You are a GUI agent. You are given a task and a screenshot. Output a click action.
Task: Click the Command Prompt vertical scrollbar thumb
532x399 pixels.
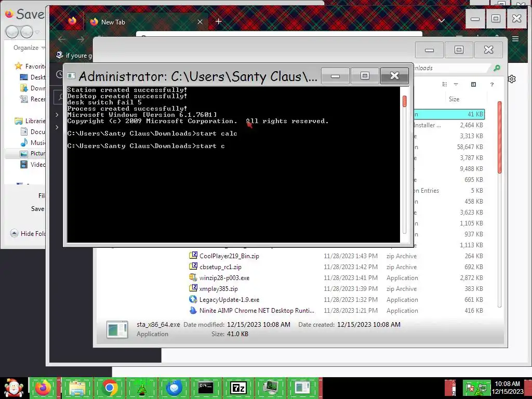pyautogui.click(x=404, y=101)
